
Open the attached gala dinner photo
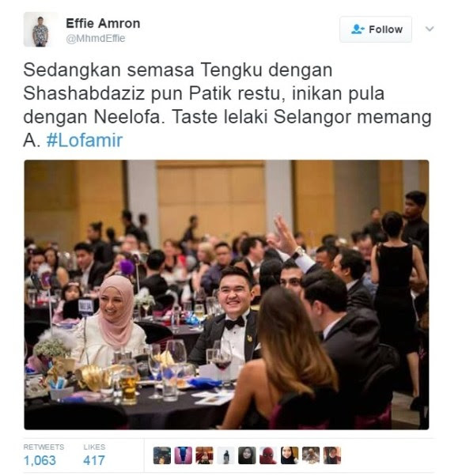pyautogui.click(x=226, y=294)
